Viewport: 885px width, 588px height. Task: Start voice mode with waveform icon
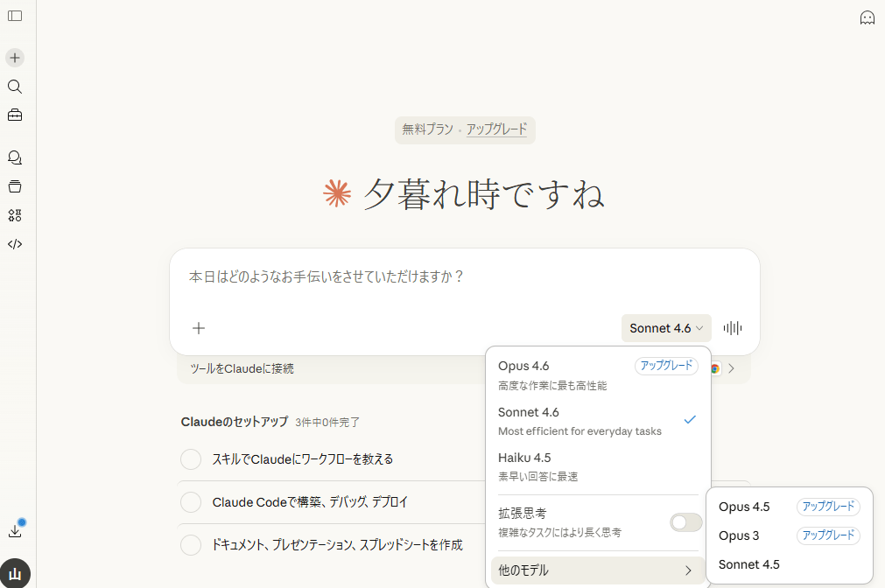click(x=733, y=328)
